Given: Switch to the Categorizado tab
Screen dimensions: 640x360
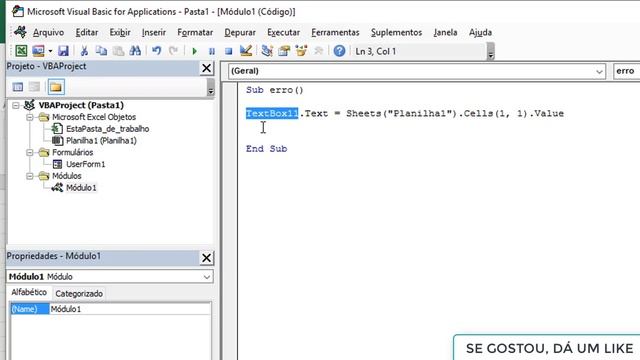Looking at the screenshot, I should coord(79,293).
